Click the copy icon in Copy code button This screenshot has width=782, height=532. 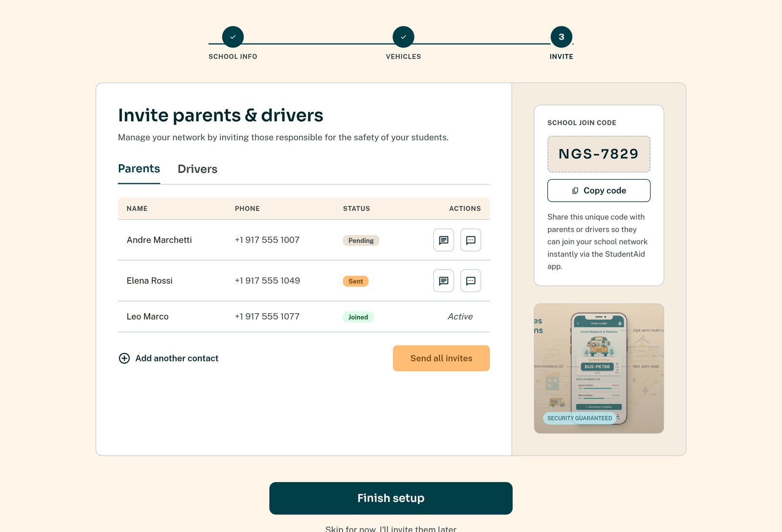coord(575,191)
